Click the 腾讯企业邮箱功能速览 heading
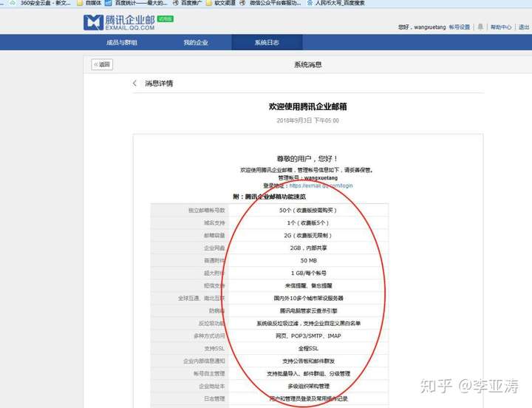Viewport: 532px width, 408px height. pyautogui.click(x=269, y=197)
